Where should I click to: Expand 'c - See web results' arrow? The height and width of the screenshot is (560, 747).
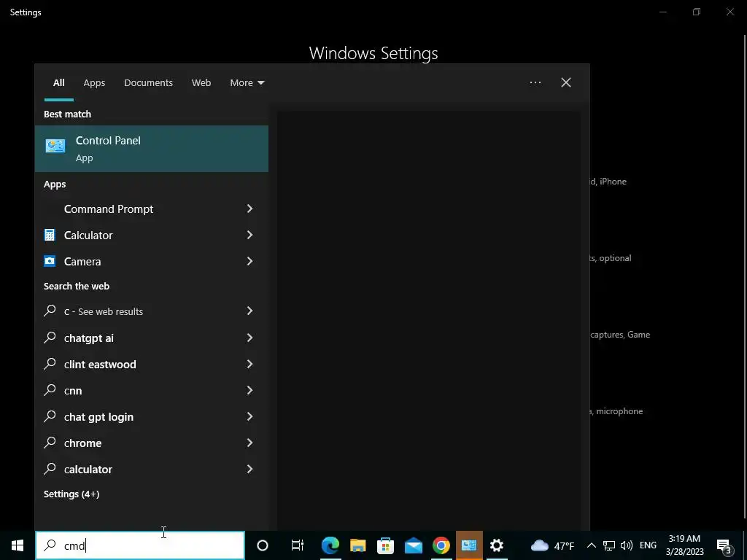(x=249, y=311)
